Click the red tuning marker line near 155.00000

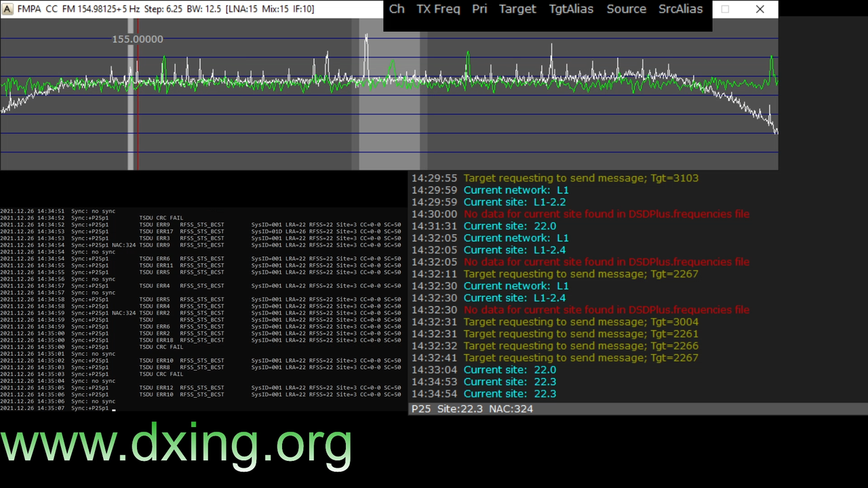138,95
